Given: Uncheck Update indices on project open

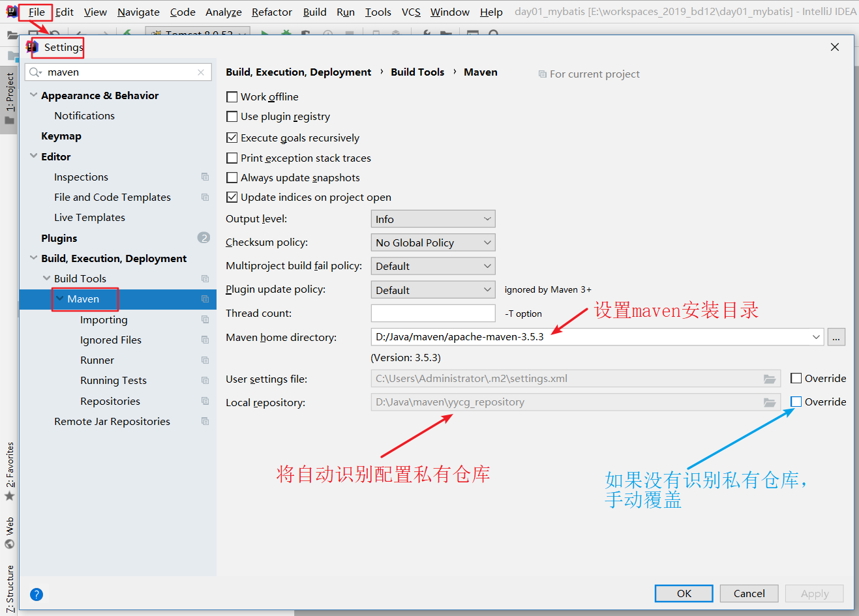Looking at the screenshot, I should (x=232, y=197).
